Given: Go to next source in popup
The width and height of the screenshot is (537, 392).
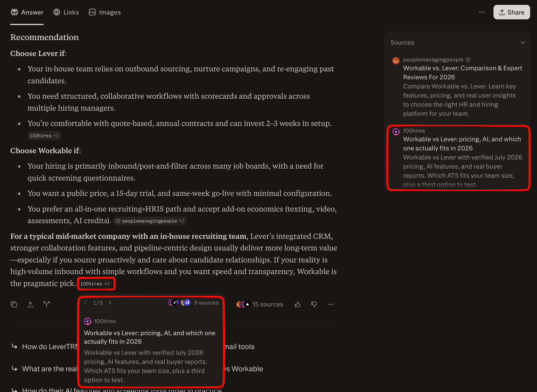Looking at the screenshot, I should click(x=110, y=303).
